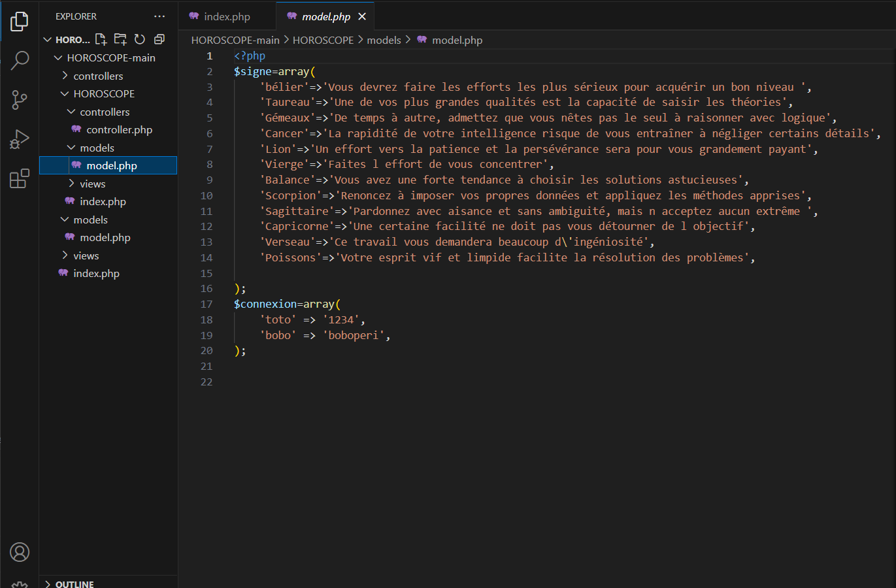Screen dimensions: 896x588
Task: Click the New Folder icon in Explorer
Action: (x=120, y=39)
